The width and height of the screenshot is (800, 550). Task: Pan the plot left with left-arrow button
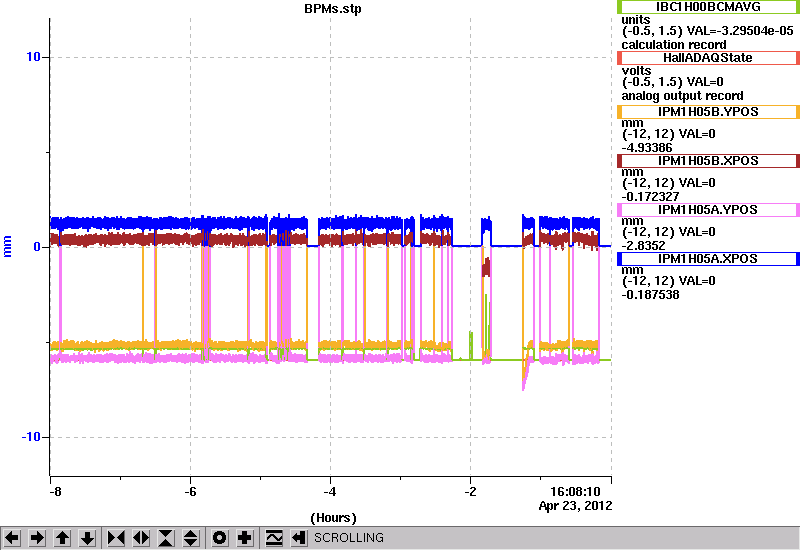(x=12, y=538)
